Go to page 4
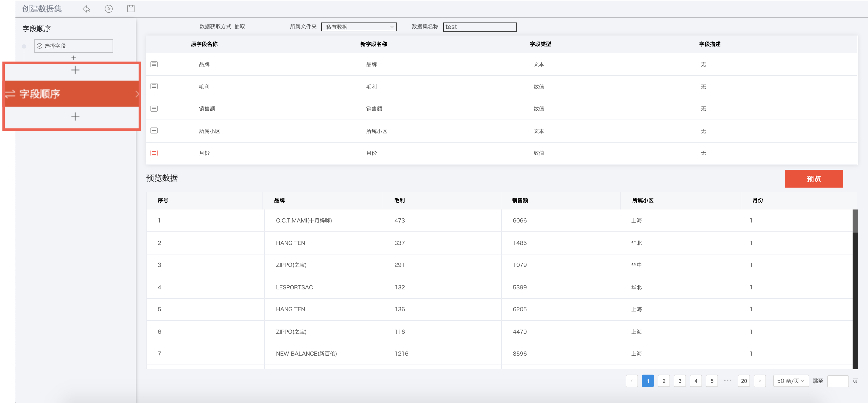The width and height of the screenshot is (868, 403). click(696, 381)
